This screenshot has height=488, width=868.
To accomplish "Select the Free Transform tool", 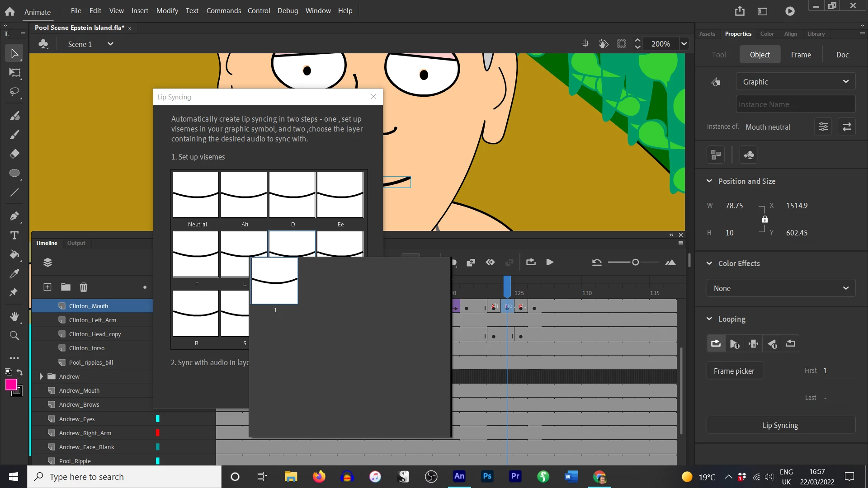I will [14, 73].
